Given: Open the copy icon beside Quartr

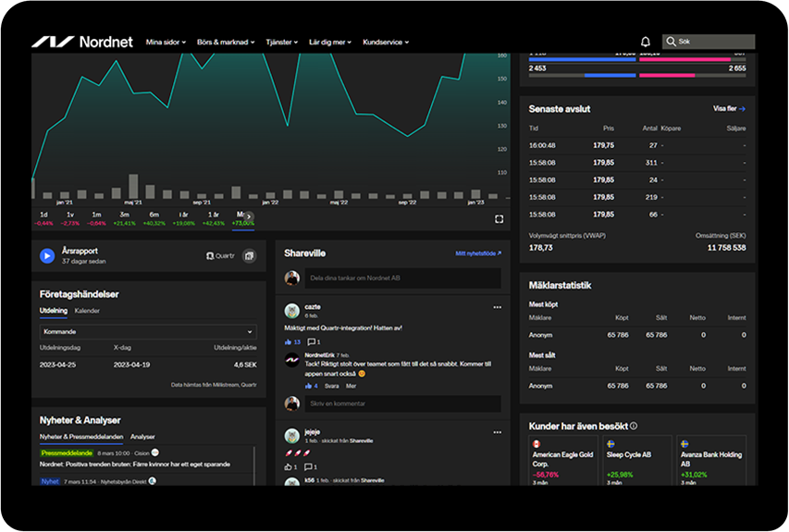Looking at the screenshot, I should coord(249,255).
